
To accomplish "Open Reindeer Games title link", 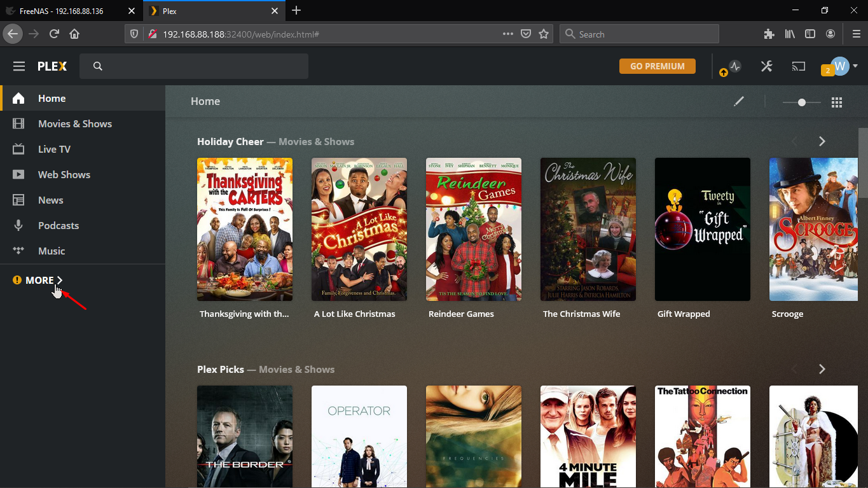I will [461, 314].
